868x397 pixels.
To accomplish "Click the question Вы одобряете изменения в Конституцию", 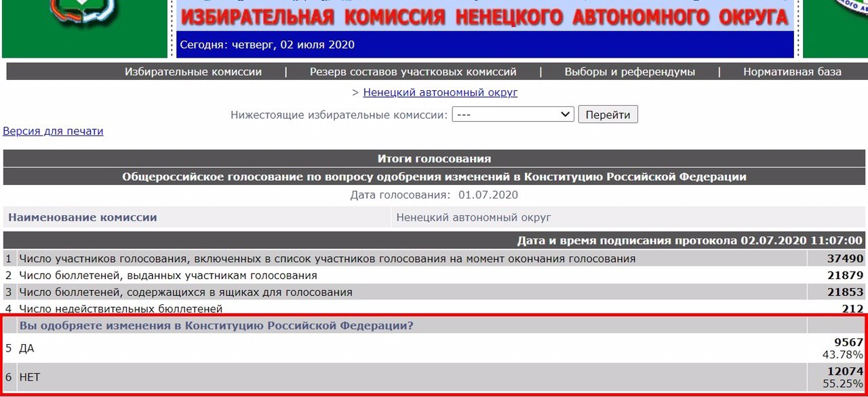I will [x=216, y=326].
